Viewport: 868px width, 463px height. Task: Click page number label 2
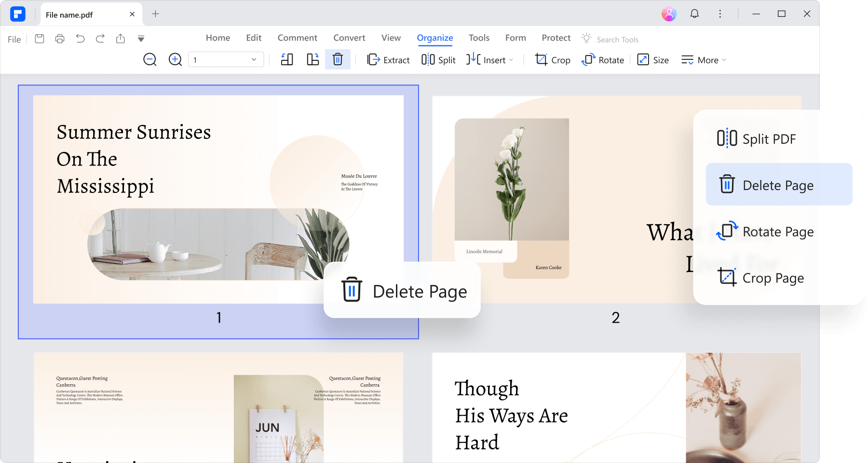tap(616, 317)
